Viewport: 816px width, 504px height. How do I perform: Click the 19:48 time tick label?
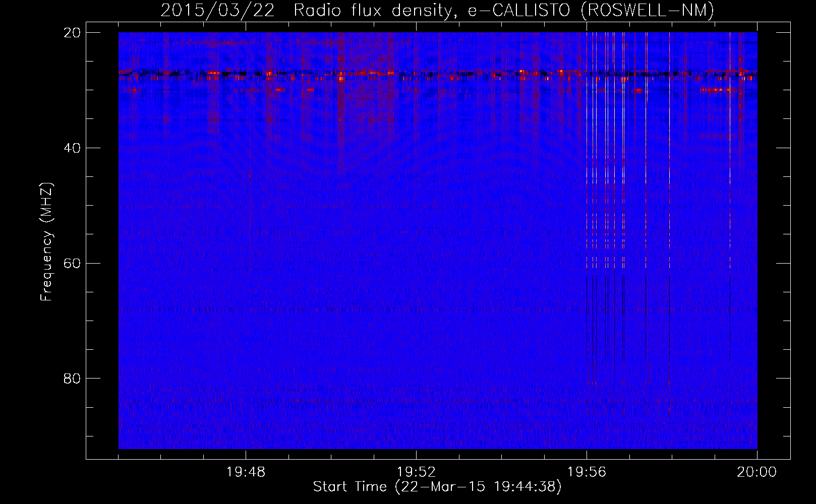[246, 472]
